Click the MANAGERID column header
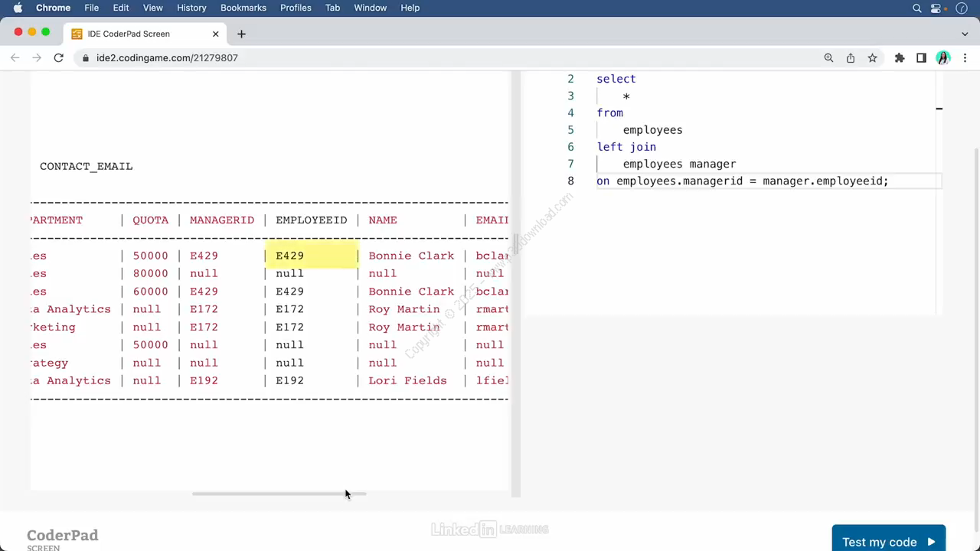 tap(221, 220)
